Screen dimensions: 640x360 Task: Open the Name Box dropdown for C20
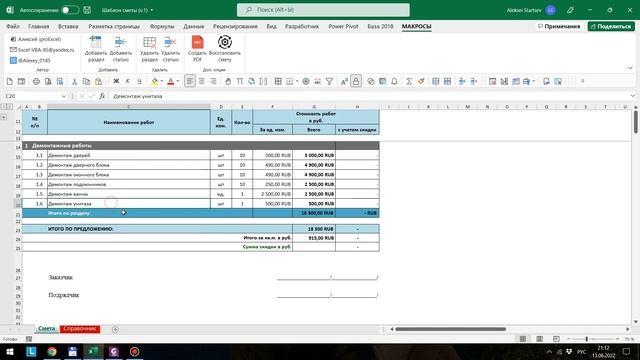click(64, 96)
